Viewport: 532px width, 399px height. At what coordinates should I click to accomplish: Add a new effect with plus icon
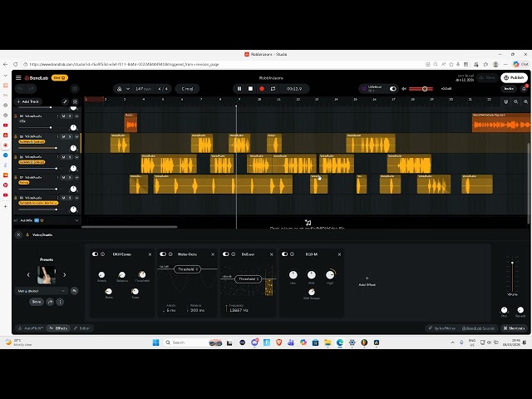pos(367,281)
